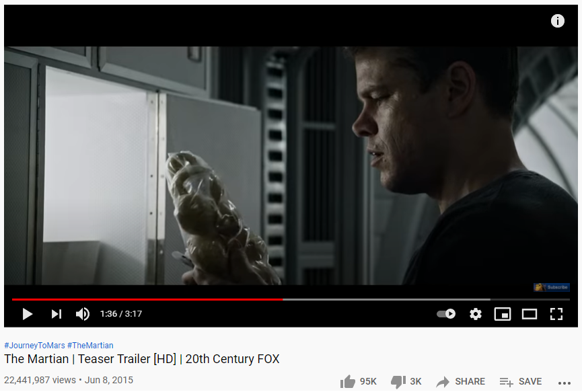The image size is (582, 392).
Task: Show video info cards
Action: click(x=558, y=21)
